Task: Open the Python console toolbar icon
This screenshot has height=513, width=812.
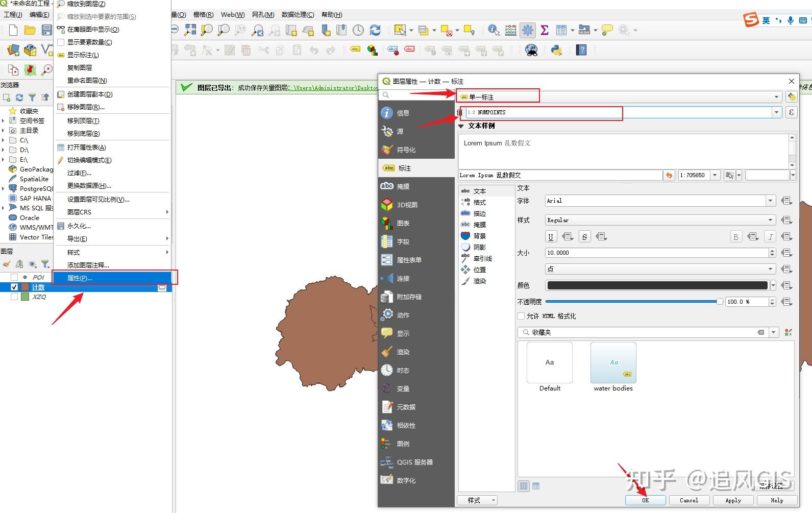Action: tap(556, 50)
